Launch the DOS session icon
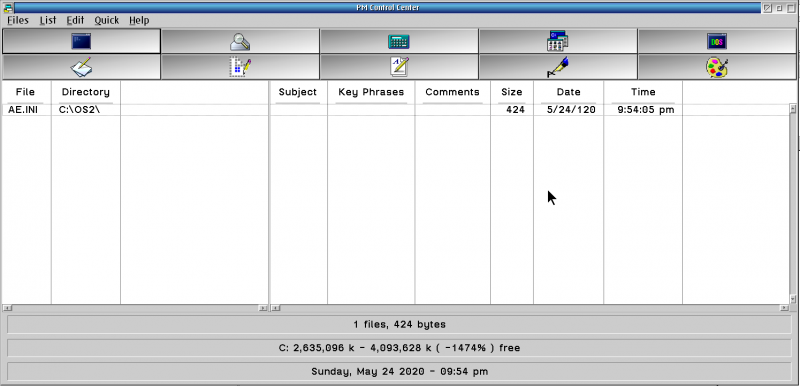The image size is (800, 386). (717, 41)
